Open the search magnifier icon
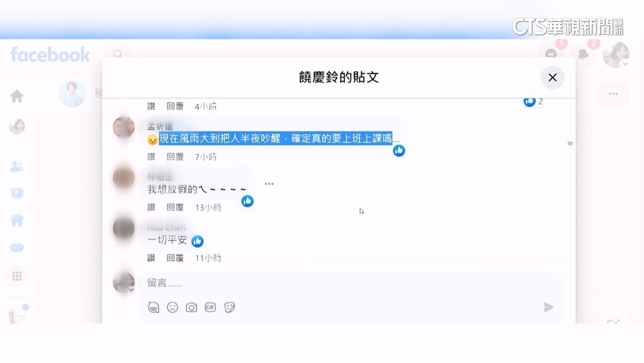The height and width of the screenshot is (363, 644). [118, 54]
